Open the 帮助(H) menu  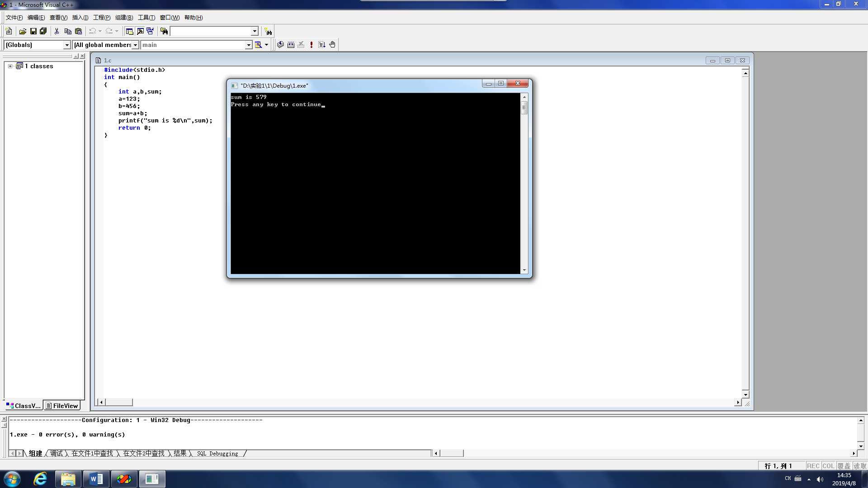193,18
